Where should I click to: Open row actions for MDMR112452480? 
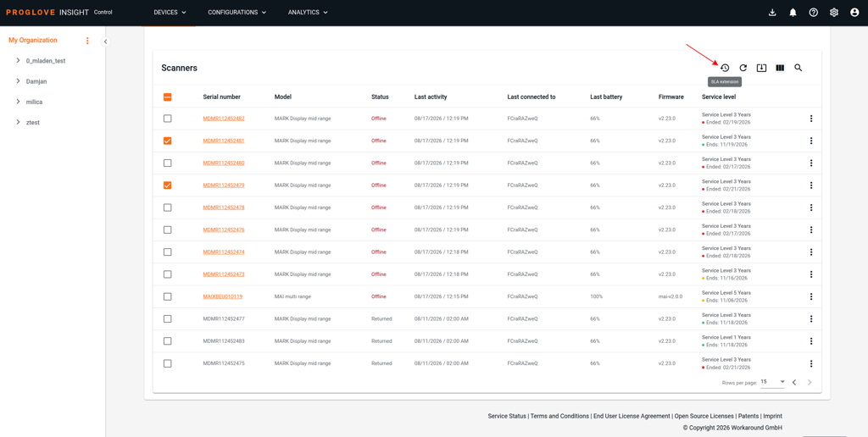(811, 163)
